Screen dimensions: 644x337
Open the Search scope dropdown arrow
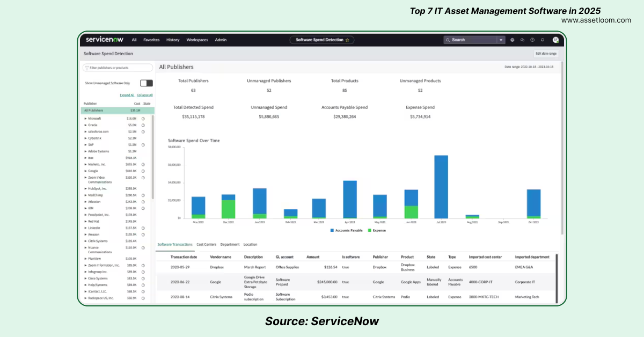(501, 40)
